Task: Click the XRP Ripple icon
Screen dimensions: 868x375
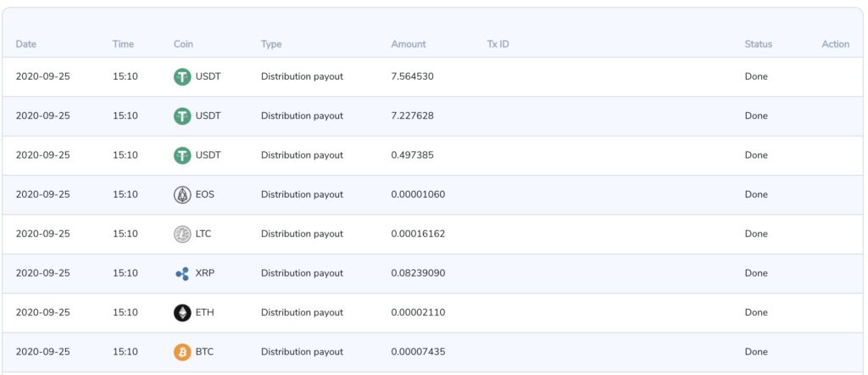Action: [x=182, y=273]
